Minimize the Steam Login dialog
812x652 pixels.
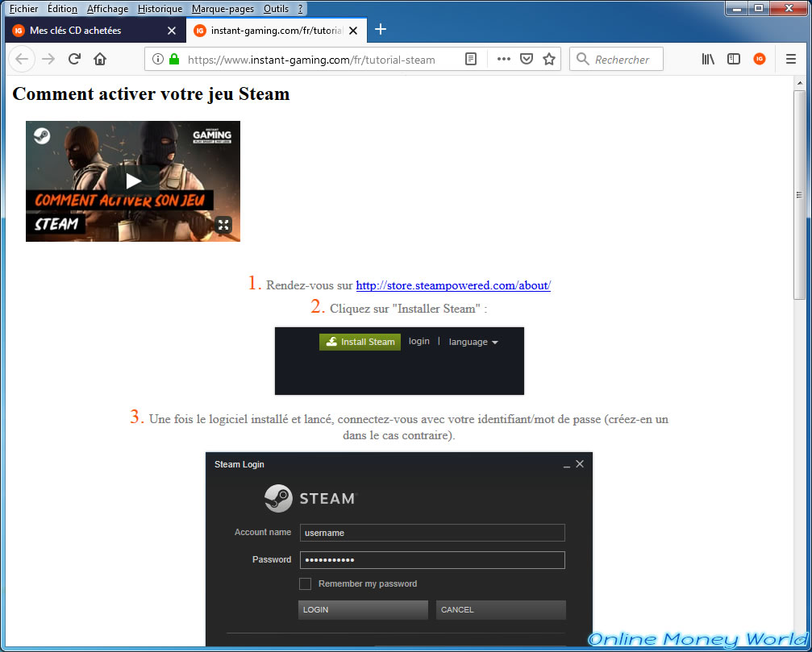point(567,465)
